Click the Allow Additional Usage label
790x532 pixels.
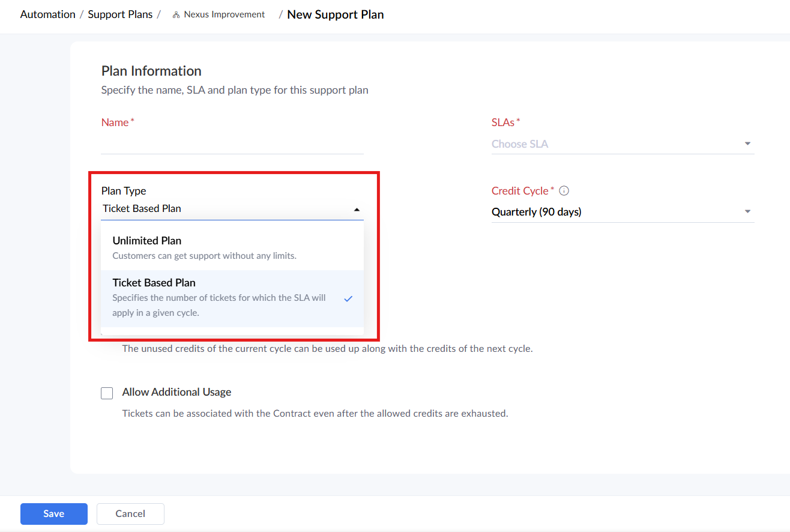(176, 392)
